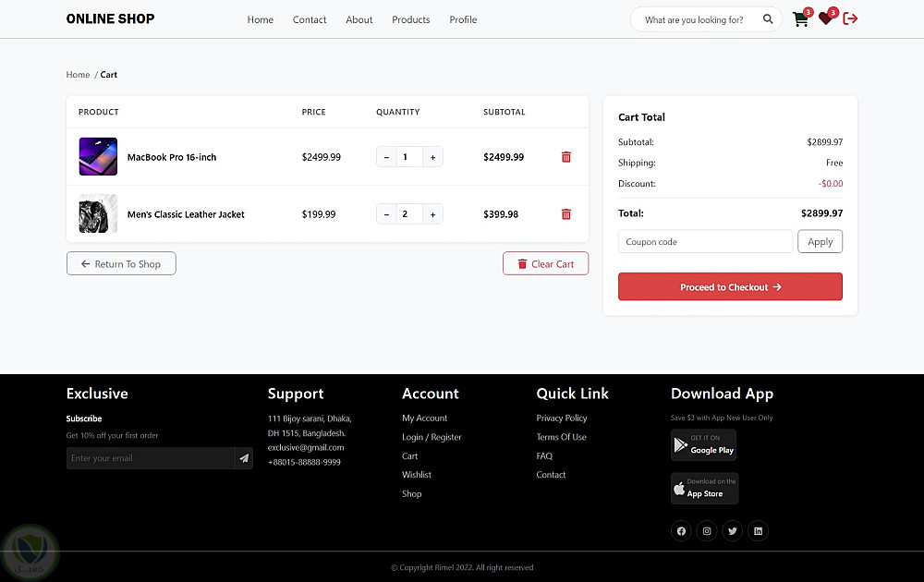
Task: Click the SUBTOTAL column header
Action: 504,112
